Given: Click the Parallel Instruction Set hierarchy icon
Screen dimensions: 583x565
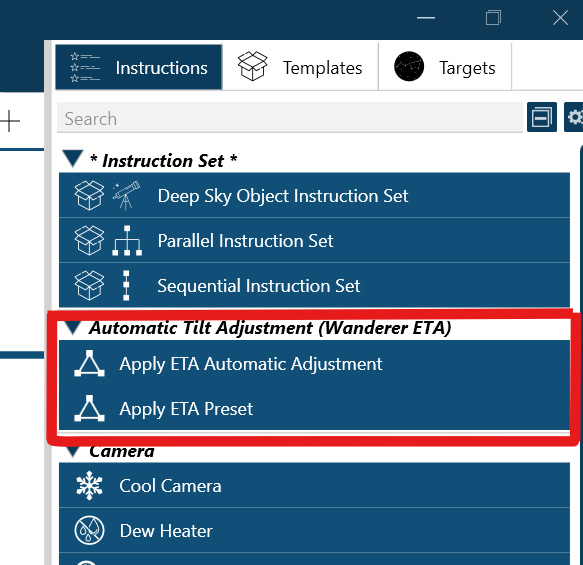Looking at the screenshot, I should 127,240.
